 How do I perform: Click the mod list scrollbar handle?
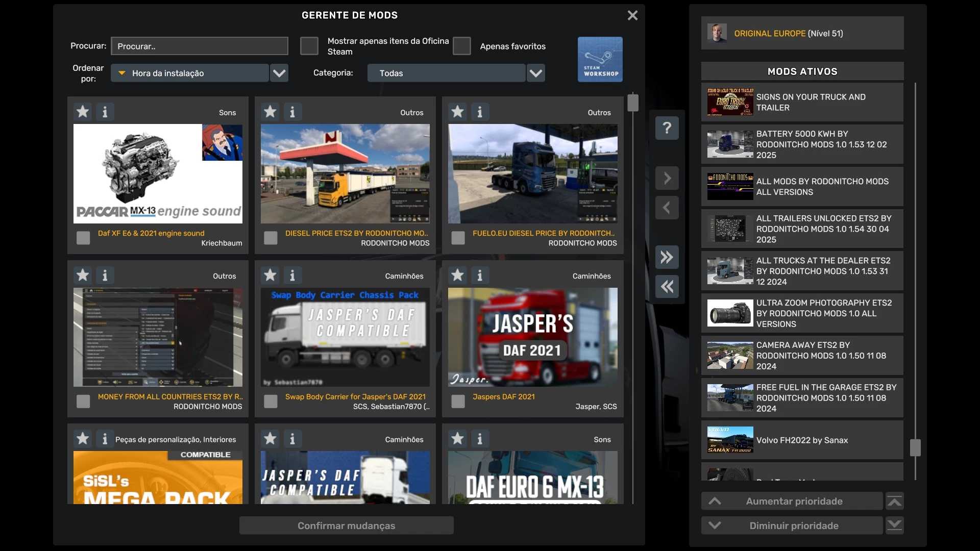pyautogui.click(x=632, y=103)
